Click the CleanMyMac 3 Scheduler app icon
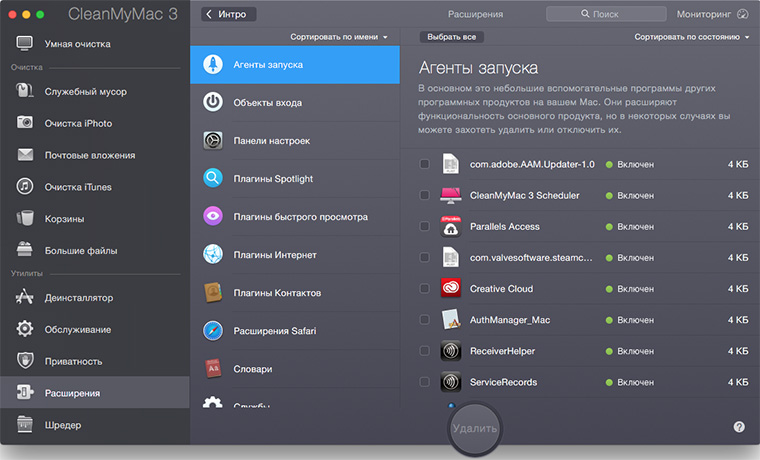760x460 pixels. point(451,195)
